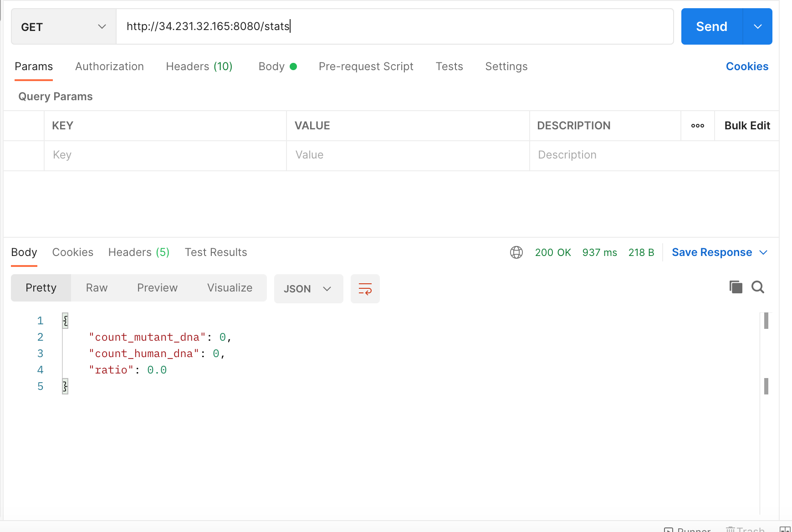The width and height of the screenshot is (792, 532).
Task: Open the Tests tab
Action: [450, 66]
